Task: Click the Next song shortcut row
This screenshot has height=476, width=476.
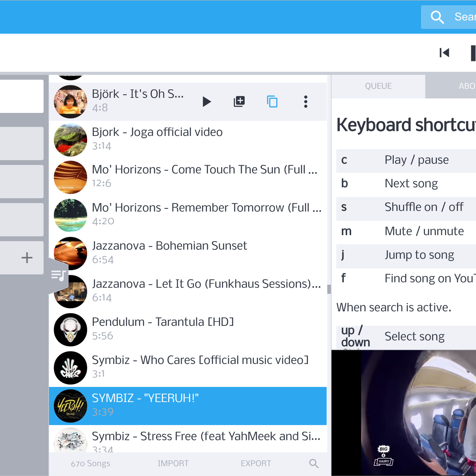Action: pyautogui.click(x=406, y=184)
